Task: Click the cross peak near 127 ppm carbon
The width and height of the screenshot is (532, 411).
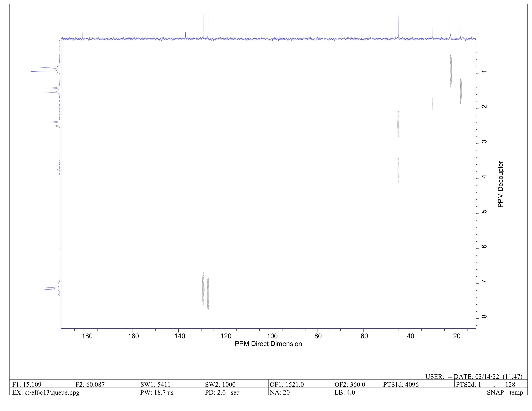Action: 208,294
